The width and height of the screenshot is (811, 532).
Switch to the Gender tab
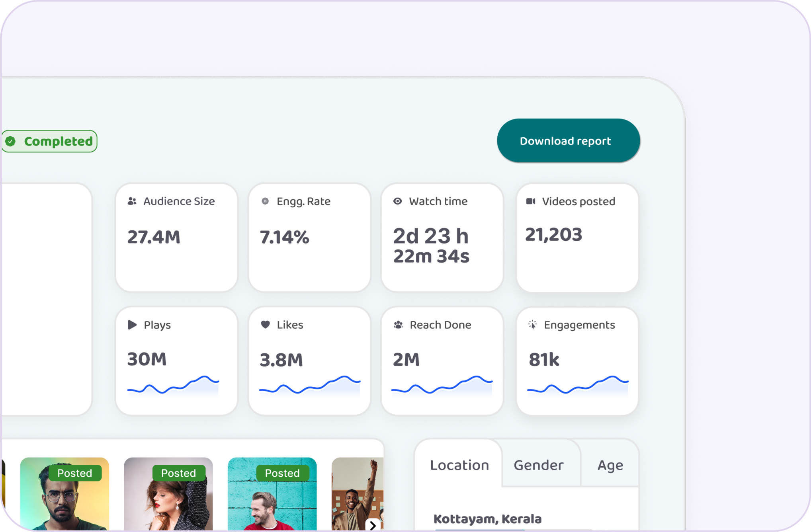[539, 465]
